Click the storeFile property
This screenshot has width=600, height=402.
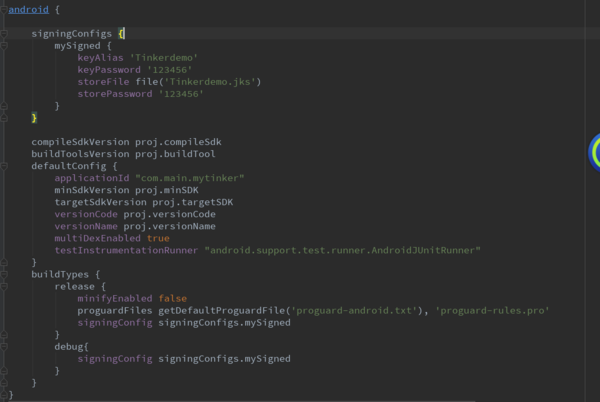pos(103,82)
